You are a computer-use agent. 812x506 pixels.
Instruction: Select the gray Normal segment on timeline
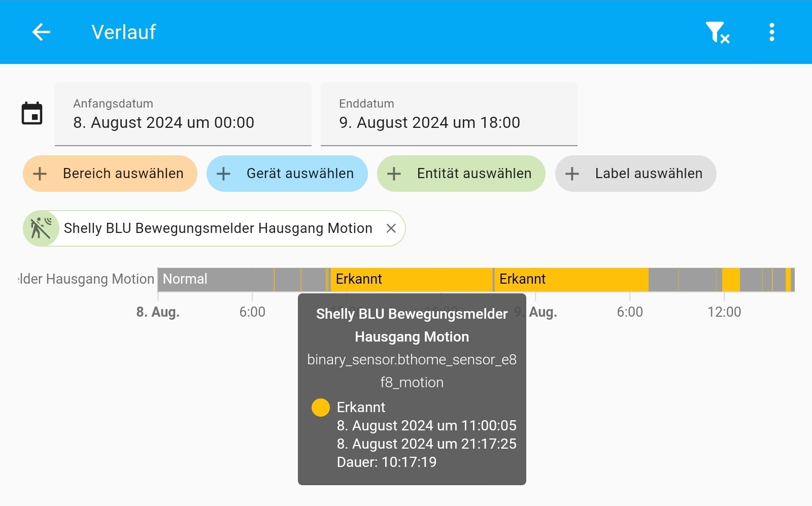tap(216, 279)
